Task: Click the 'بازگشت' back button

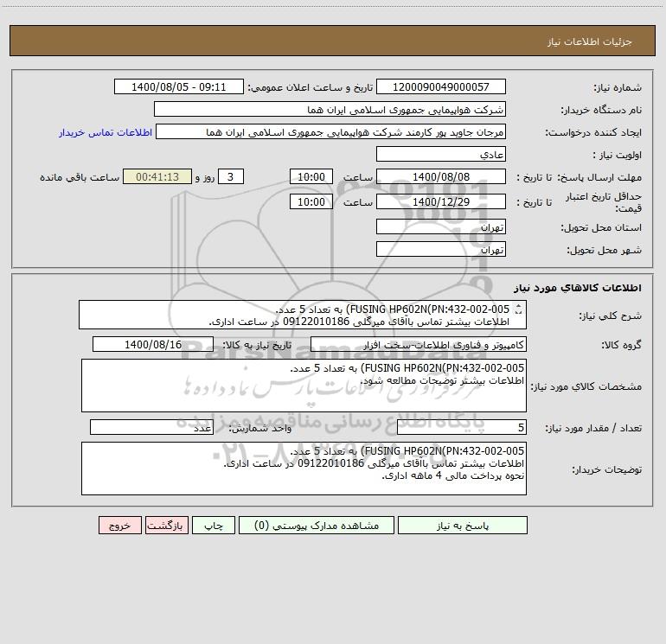Action: coord(166,526)
